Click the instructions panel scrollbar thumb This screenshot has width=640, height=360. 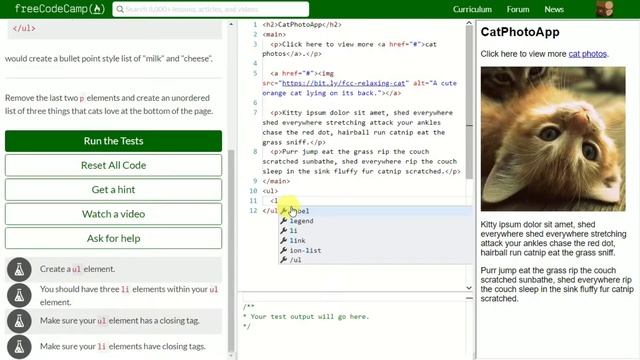(231, 251)
